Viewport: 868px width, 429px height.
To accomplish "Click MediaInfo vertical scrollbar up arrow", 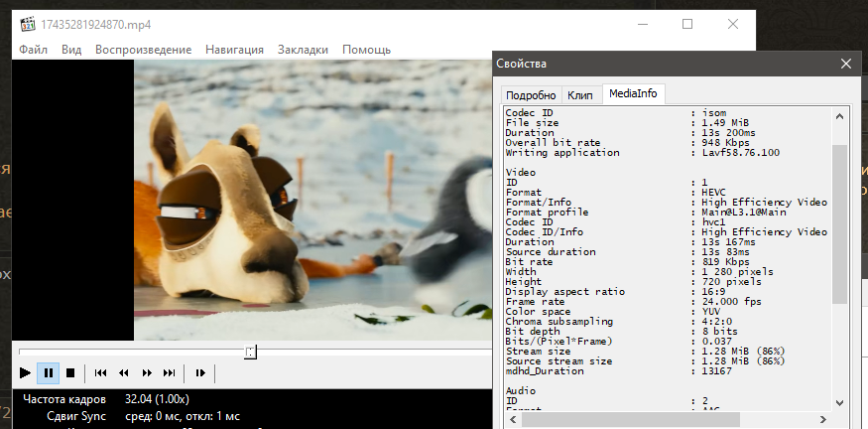I will tap(840, 116).
